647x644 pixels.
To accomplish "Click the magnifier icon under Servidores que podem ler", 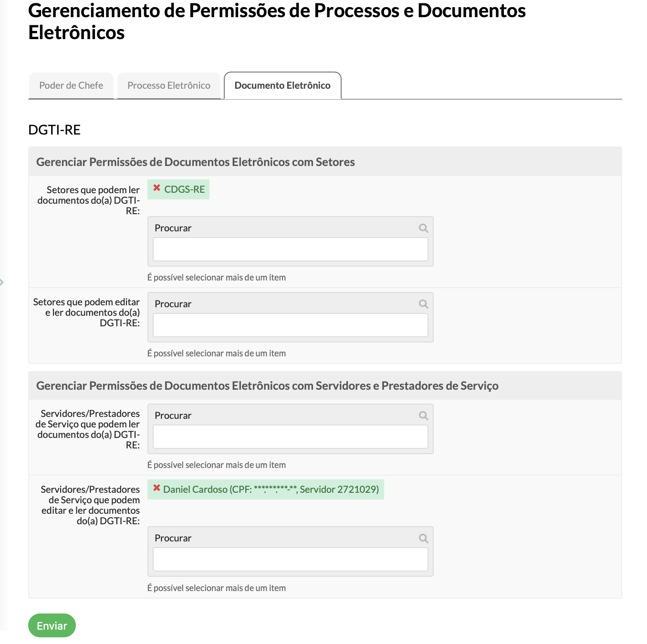I will 423,415.
